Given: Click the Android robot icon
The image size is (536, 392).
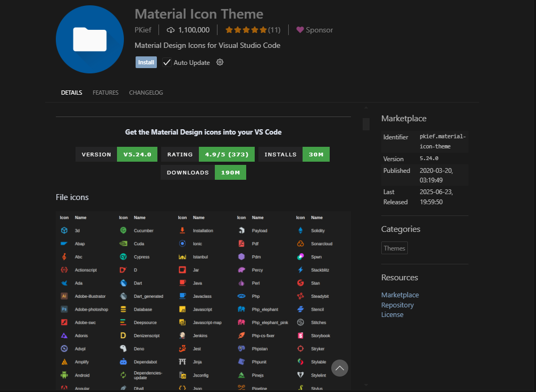Looking at the screenshot, I should coord(64,375).
